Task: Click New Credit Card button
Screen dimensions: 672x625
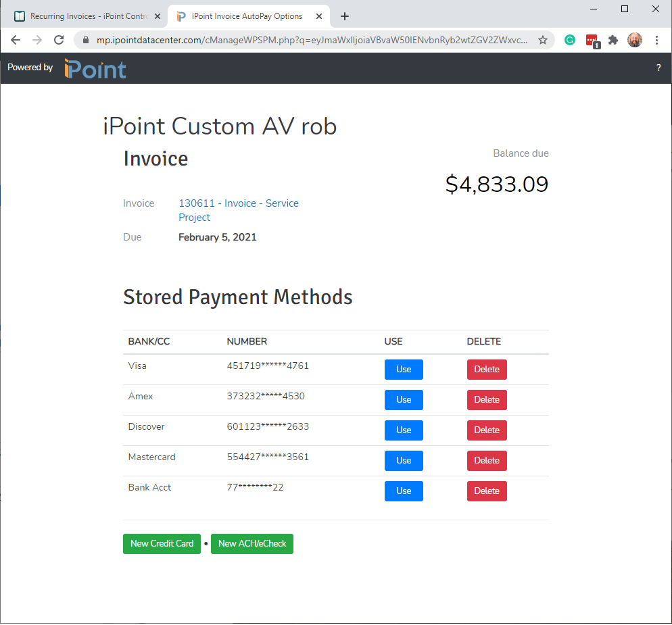Action: click(x=162, y=543)
